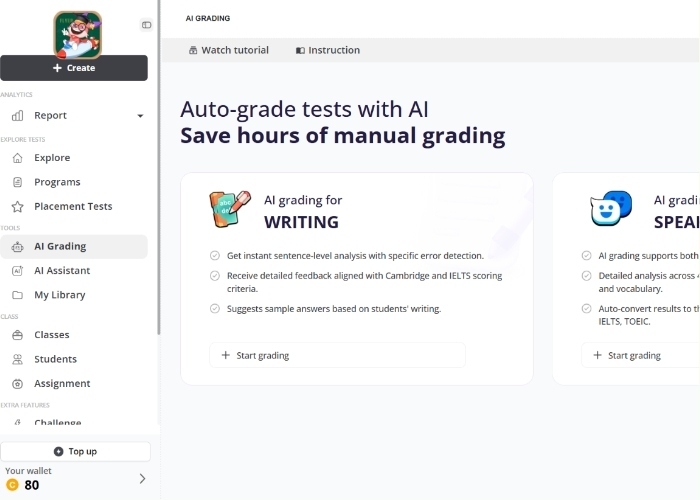Open the Instruction tab
This screenshot has height=500, width=700.
328,50
